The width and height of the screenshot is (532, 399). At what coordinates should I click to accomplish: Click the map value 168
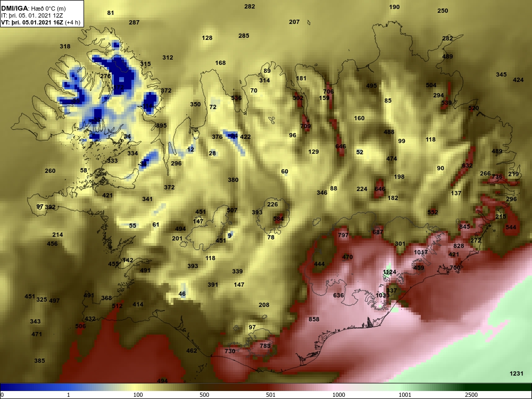(220, 63)
